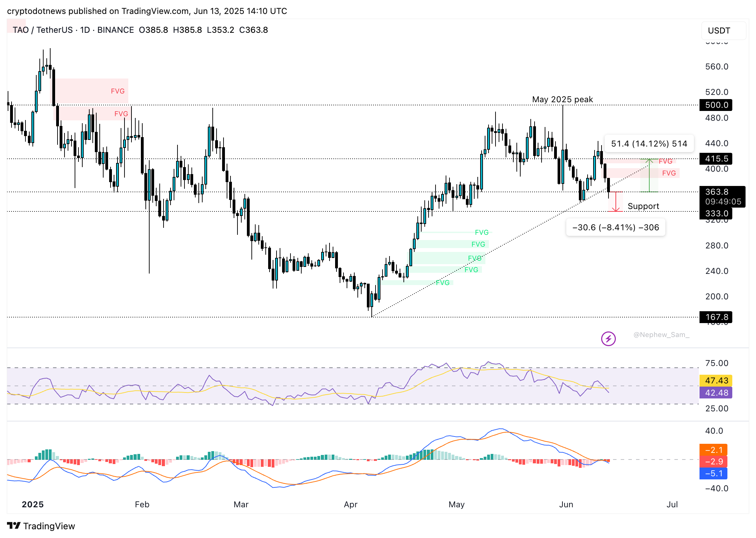Image resolution: width=756 pixels, height=538 pixels.
Task: Click the blue -5.1 MACD value label
Action: coord(713,473)
